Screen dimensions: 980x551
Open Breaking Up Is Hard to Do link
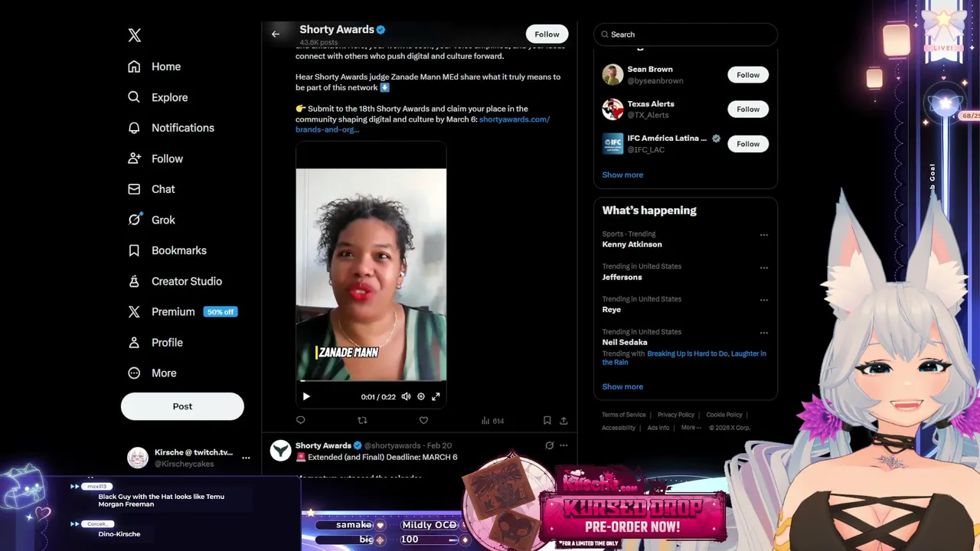pos(687,354)
